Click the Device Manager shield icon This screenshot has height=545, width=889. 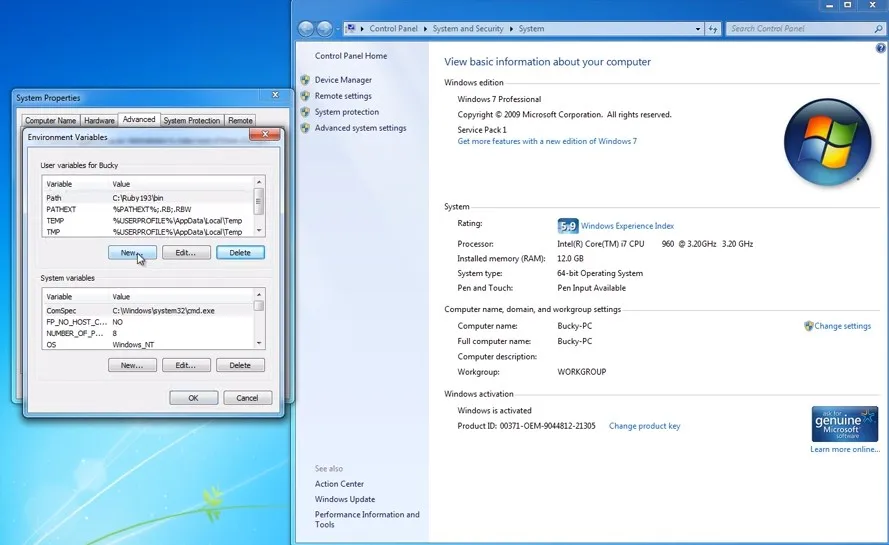tap(305, 80)
